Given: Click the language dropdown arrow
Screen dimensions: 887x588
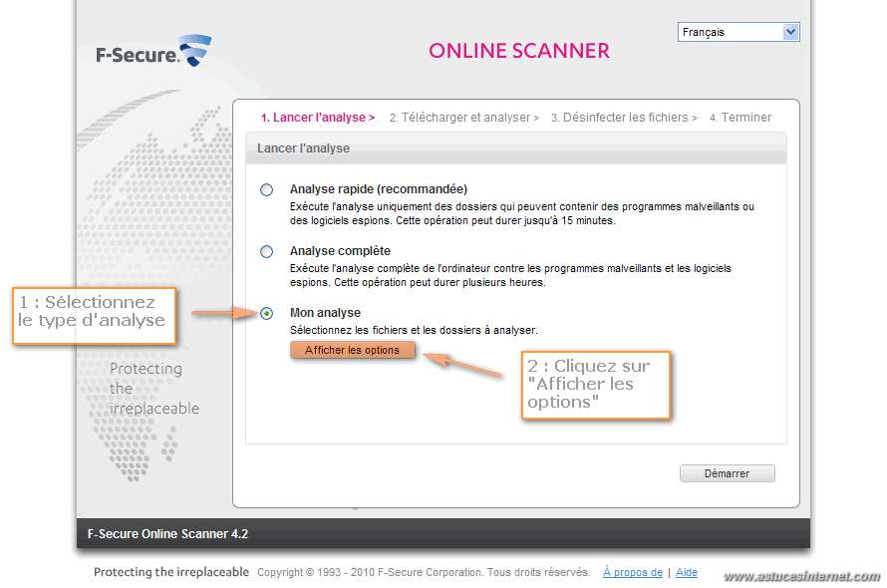Looking at the screenshot, I should click(x=790, y=32).
